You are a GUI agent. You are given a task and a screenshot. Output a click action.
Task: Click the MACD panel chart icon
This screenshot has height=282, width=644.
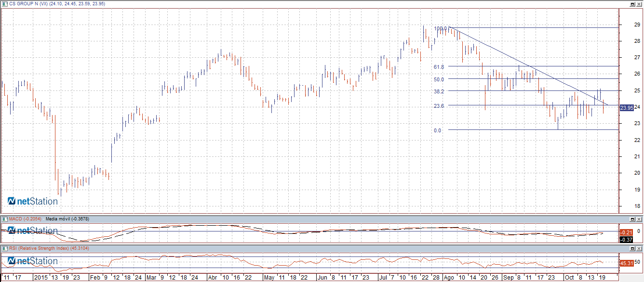click(x=4, y=219)
